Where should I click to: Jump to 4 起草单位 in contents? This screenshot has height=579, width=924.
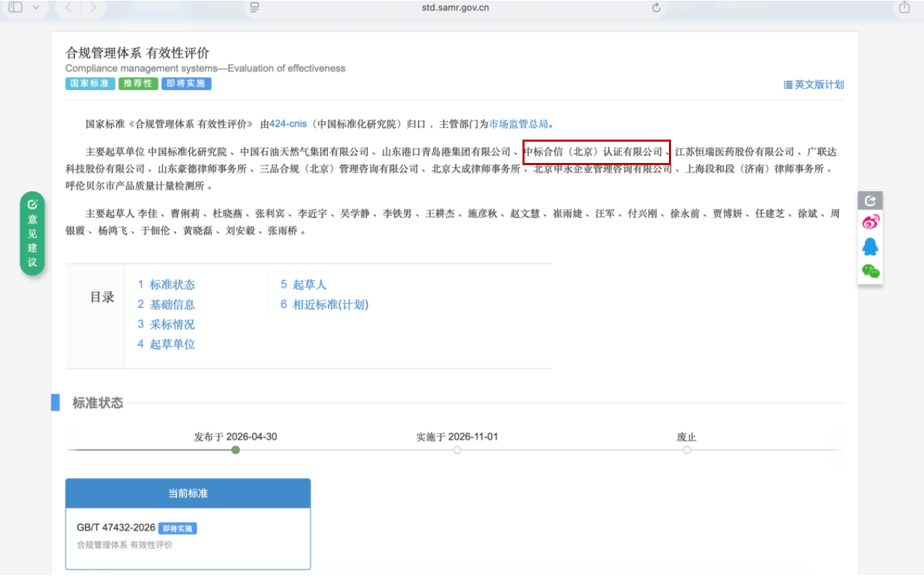pos(166,345)
